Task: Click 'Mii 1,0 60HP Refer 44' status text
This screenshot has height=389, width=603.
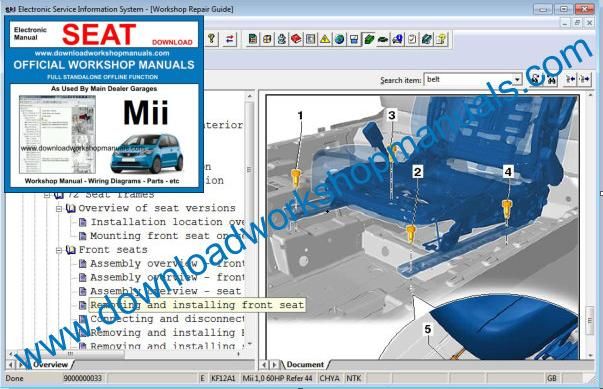Action: (277, 378)
